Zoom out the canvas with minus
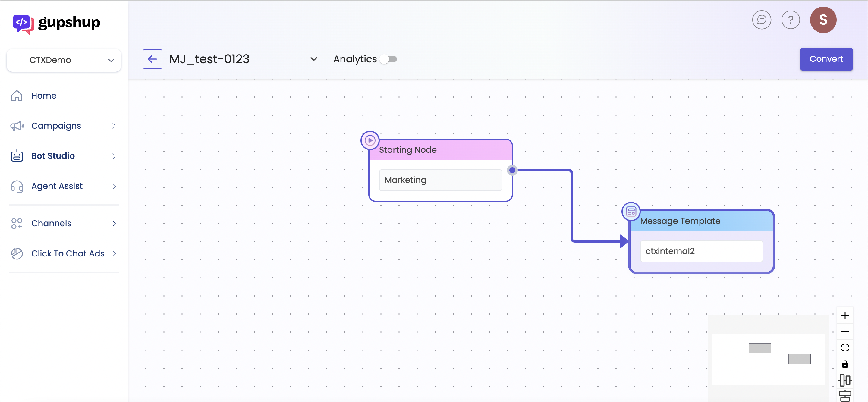Image resolution: width=868 pixels, height=402 pixels. coord(844,331)
